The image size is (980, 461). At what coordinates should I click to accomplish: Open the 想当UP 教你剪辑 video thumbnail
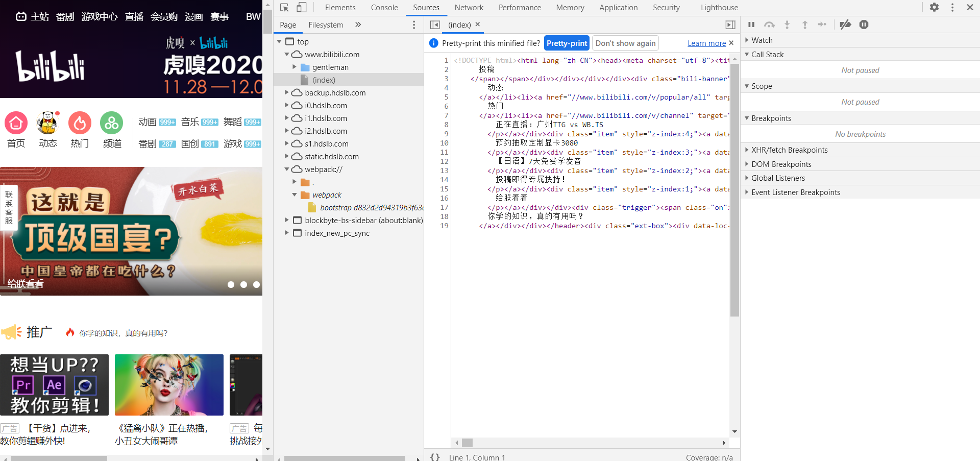point(55,385)
